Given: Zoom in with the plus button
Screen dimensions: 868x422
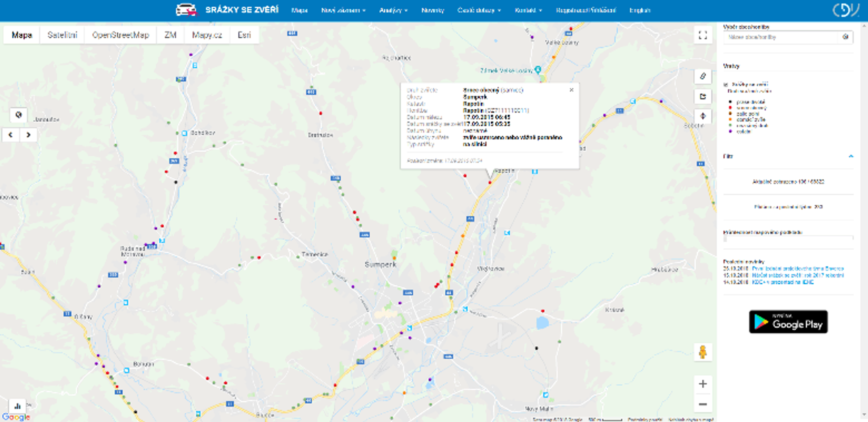Looking at the screenshot, I should [703, 384].
